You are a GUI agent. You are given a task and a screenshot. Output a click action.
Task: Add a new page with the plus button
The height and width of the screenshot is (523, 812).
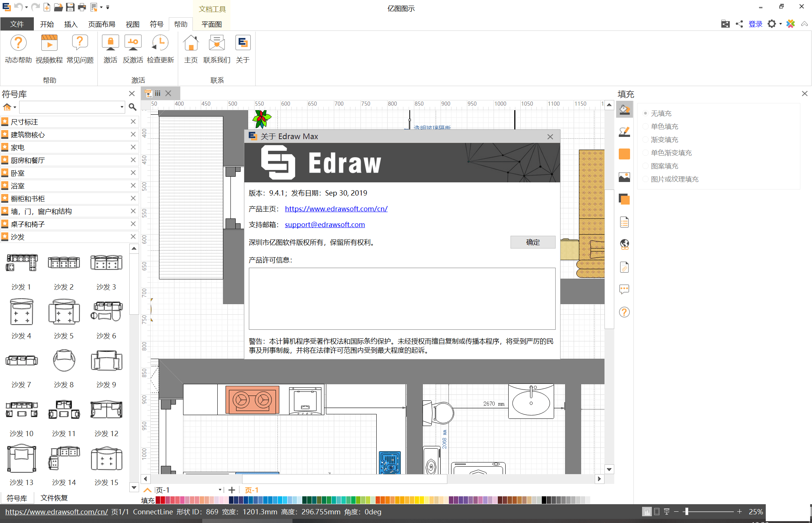click(232, 490)
